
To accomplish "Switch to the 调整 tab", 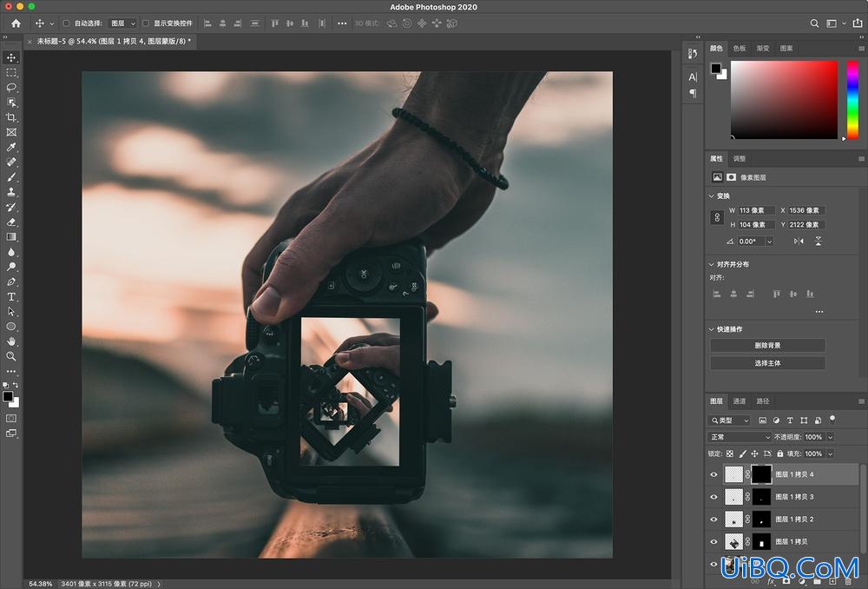I will 740,158.
